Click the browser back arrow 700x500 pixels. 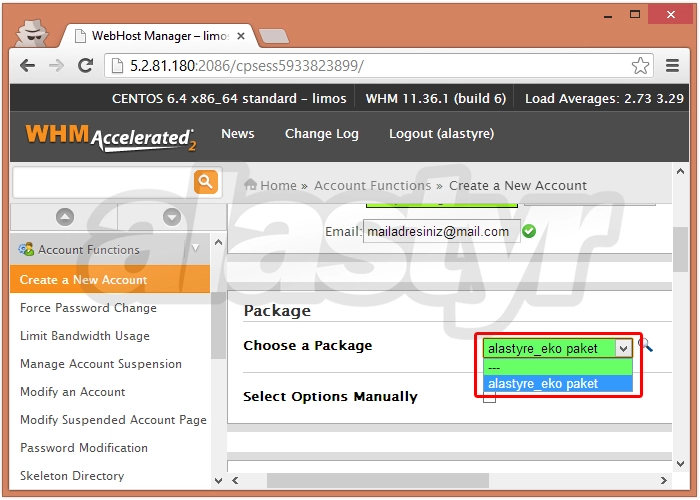coord(28,66)
